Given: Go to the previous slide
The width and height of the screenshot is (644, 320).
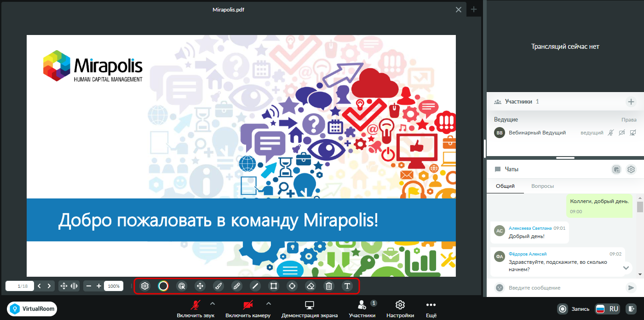Looking at the screenshot, I should (39, 286).
